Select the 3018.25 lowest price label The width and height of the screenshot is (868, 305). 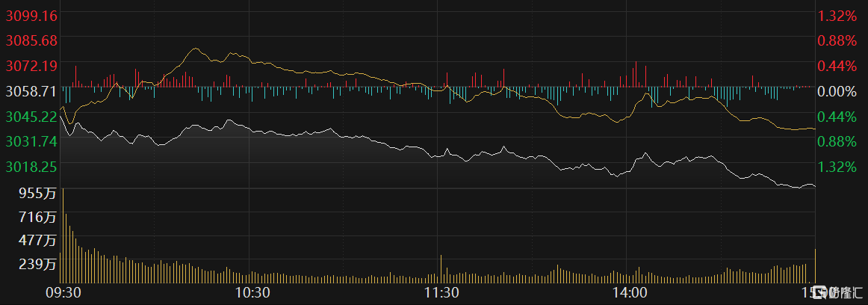coord(31,167)
